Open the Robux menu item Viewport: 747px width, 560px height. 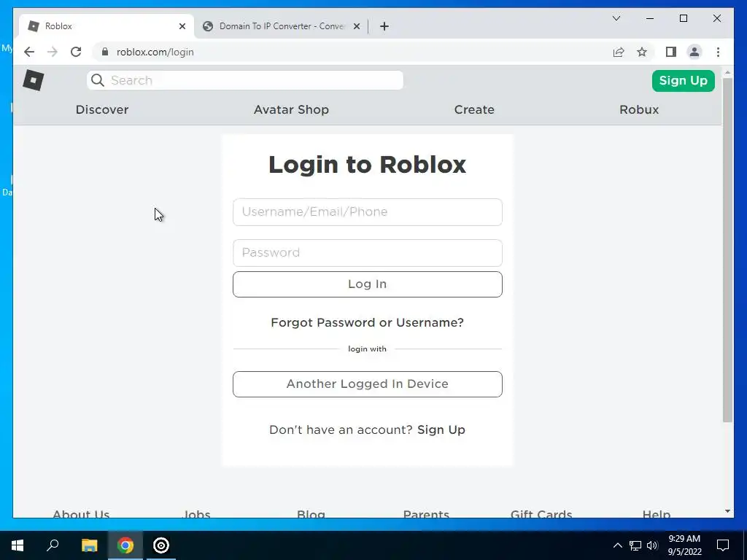click(639, 109)
